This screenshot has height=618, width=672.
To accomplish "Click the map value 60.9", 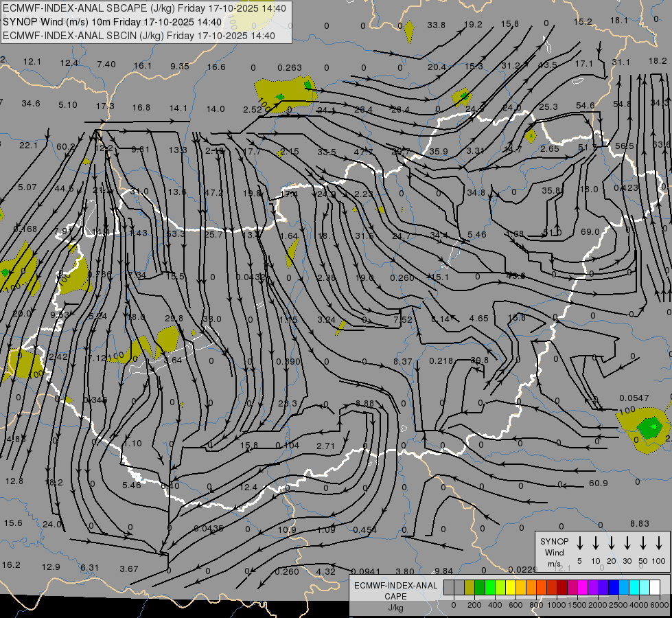I will (x=599, y=483).
